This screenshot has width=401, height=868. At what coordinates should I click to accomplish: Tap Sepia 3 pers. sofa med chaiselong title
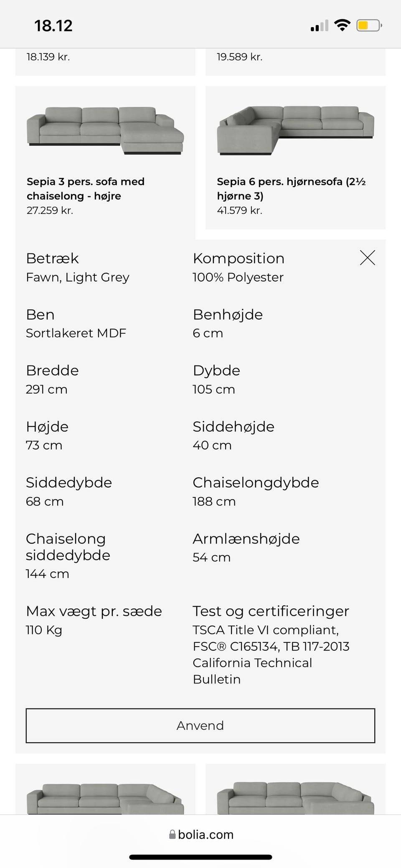[86, 188]
